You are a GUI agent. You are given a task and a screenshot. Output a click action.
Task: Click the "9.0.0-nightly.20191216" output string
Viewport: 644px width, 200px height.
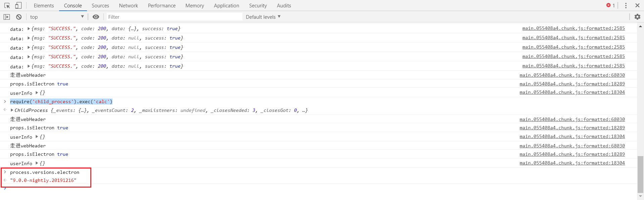coord(43,180)
